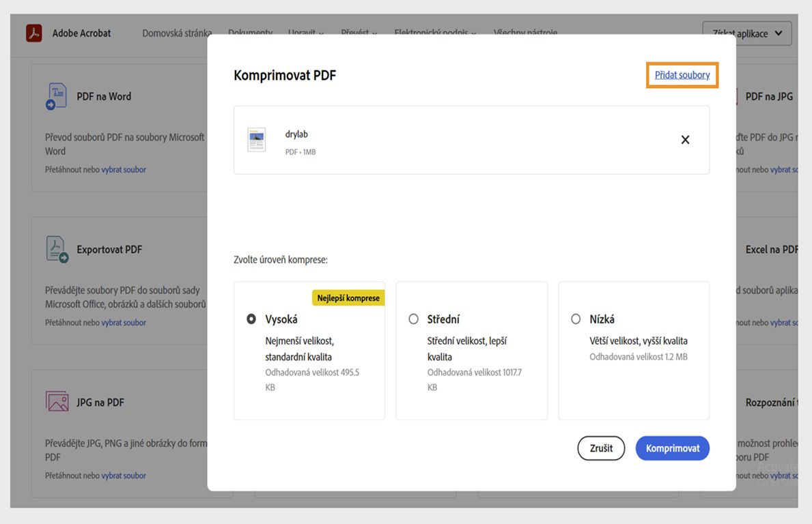The height and width of the screenshot is (524, 812).
Task: Remove the drylab file with the X icon
Action: tap(685, 139)
